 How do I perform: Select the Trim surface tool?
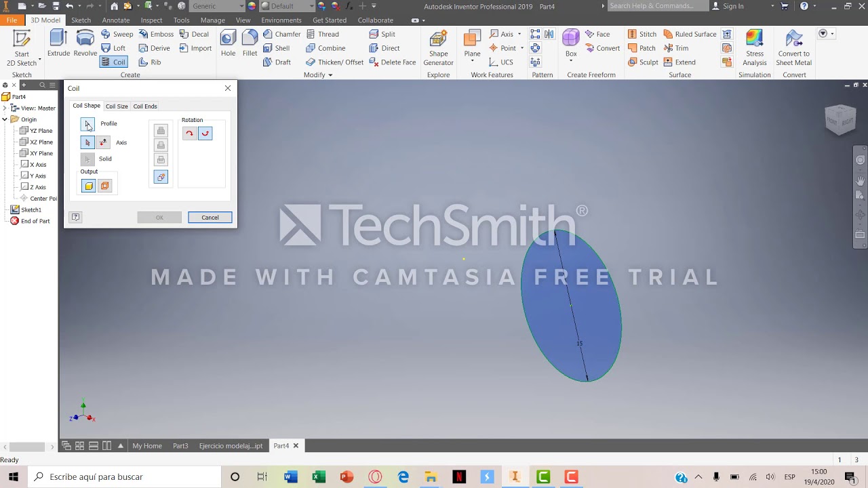click(675, 48)
